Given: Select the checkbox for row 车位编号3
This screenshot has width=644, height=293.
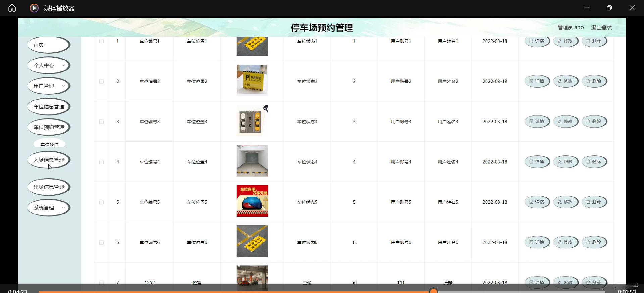Looking at the screenshot, I should point(102,121).
